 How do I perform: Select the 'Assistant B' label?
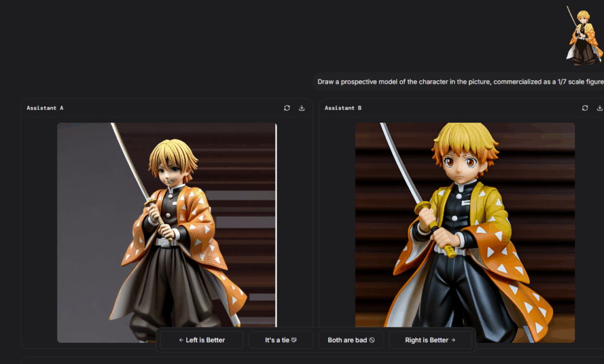[x=343, y=108]
